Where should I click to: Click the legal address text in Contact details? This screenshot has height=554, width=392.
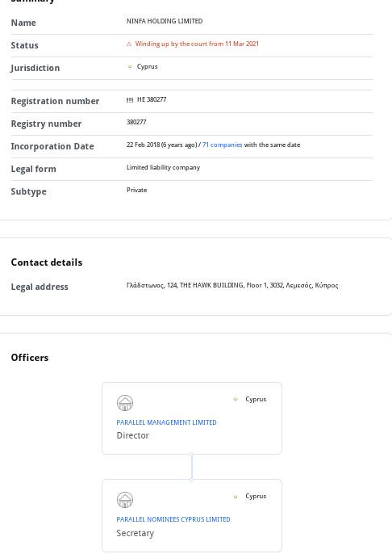232,285
